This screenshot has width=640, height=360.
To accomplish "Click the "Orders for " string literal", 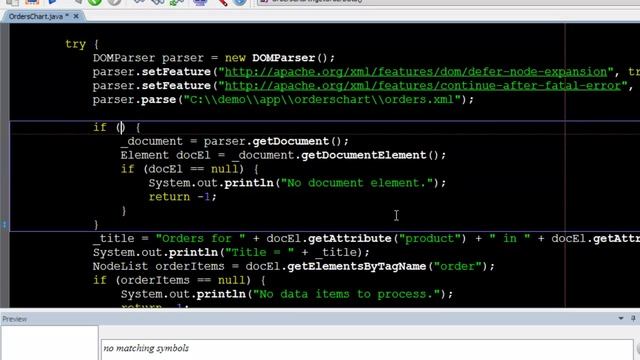I will click(200, 238).
